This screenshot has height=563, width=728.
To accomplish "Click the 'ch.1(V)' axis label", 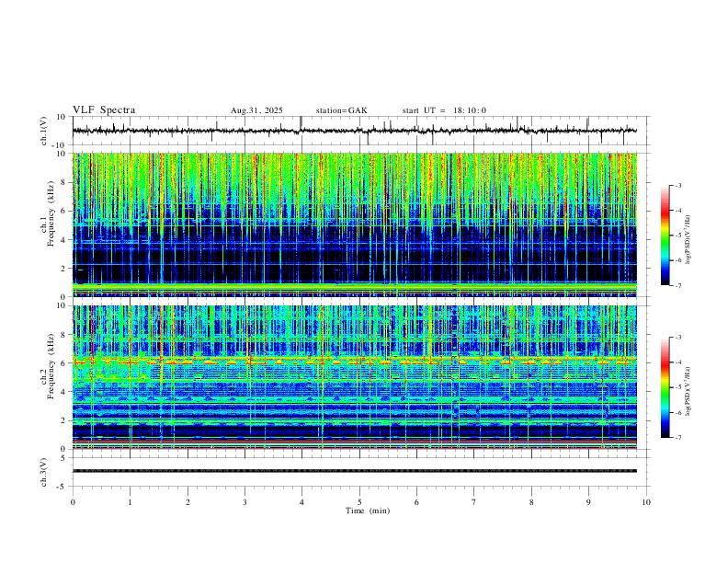I will tap(44, 131).
